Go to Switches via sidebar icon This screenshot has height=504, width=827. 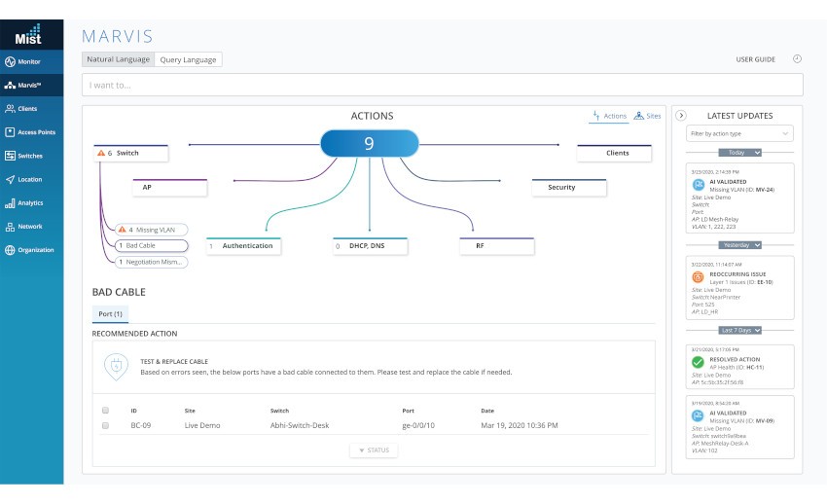tap(10, 156)
